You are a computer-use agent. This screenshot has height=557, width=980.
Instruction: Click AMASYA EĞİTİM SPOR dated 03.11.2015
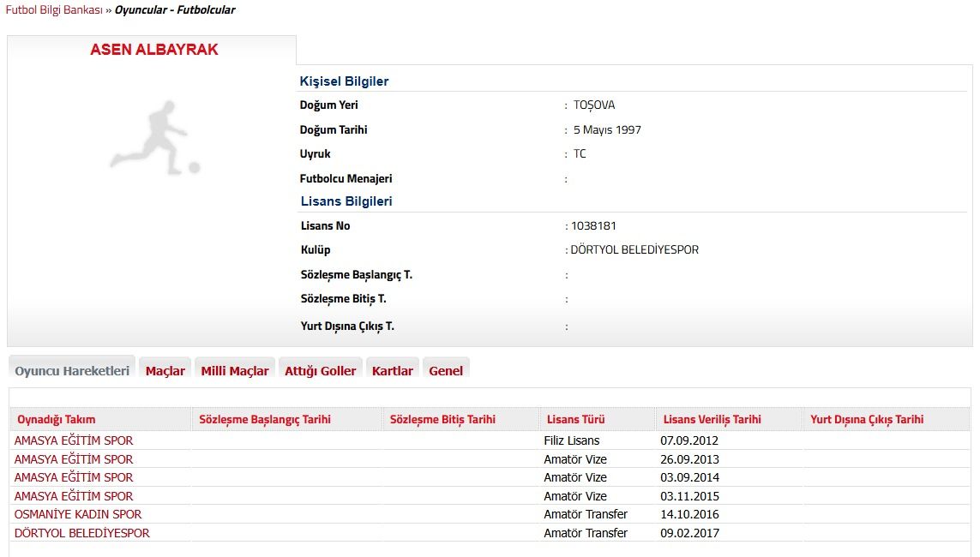click(74, 496)
